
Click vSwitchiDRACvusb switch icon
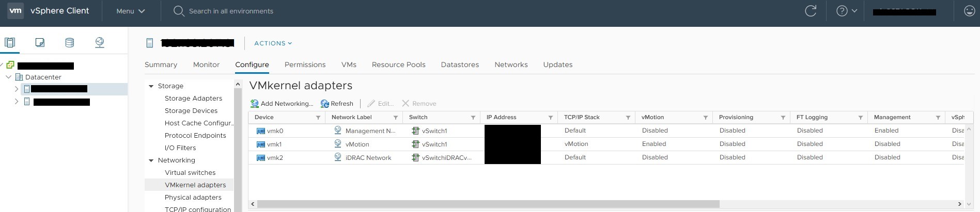[x=415, y=157]
